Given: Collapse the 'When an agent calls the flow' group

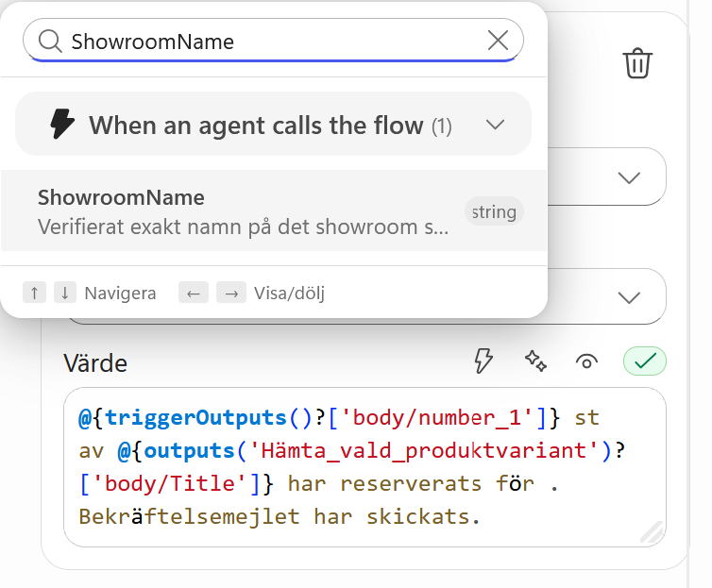Looking at the screenshot, I should point(495,125).
